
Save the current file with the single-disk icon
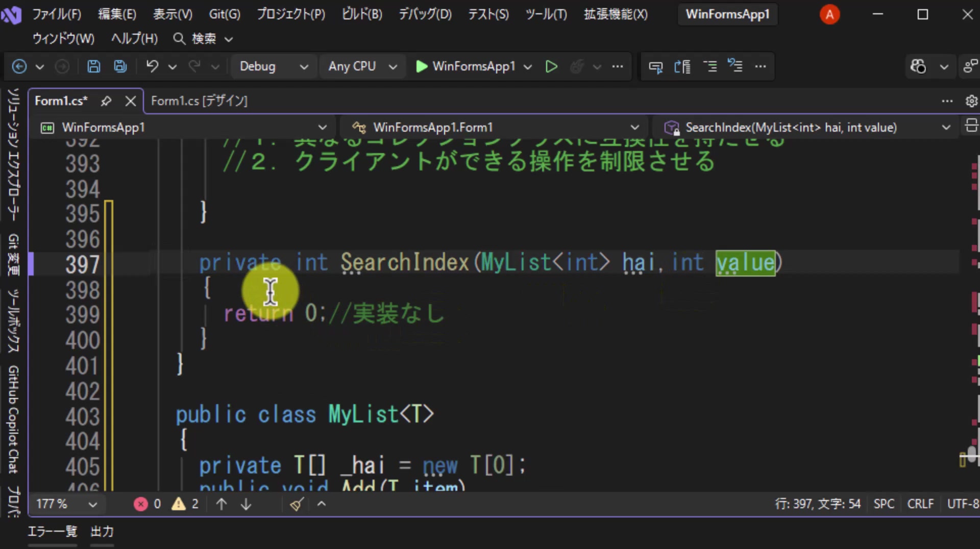tap(94, 66)
